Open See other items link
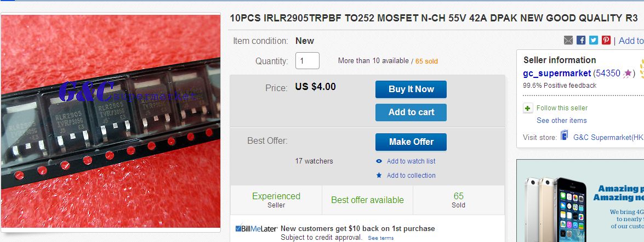The width and height of the screenshot is (644, 242). coord(561,121)
